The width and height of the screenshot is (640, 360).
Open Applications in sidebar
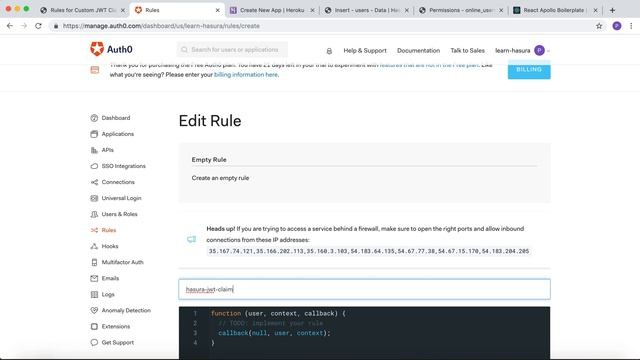point(118,134)
